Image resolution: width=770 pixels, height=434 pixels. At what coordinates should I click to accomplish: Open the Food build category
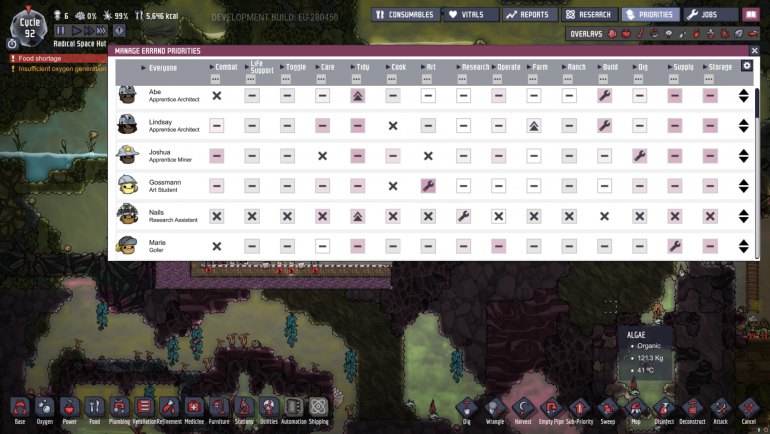point(95,411)
